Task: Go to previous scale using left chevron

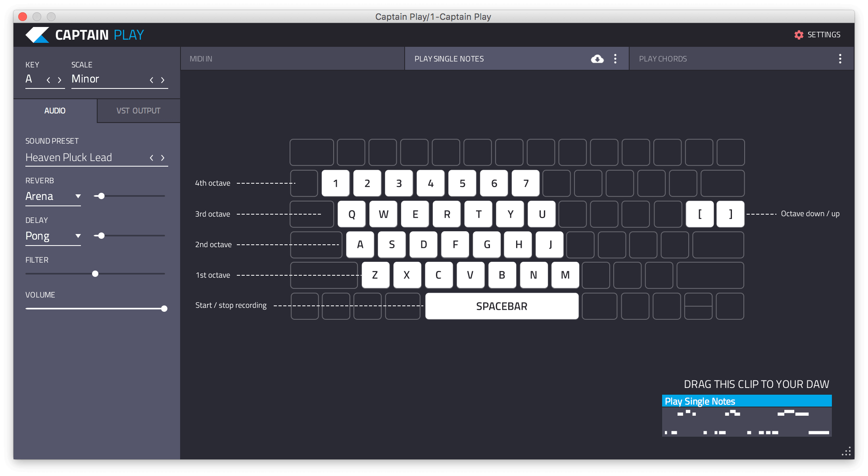Action: click(152, 80)
